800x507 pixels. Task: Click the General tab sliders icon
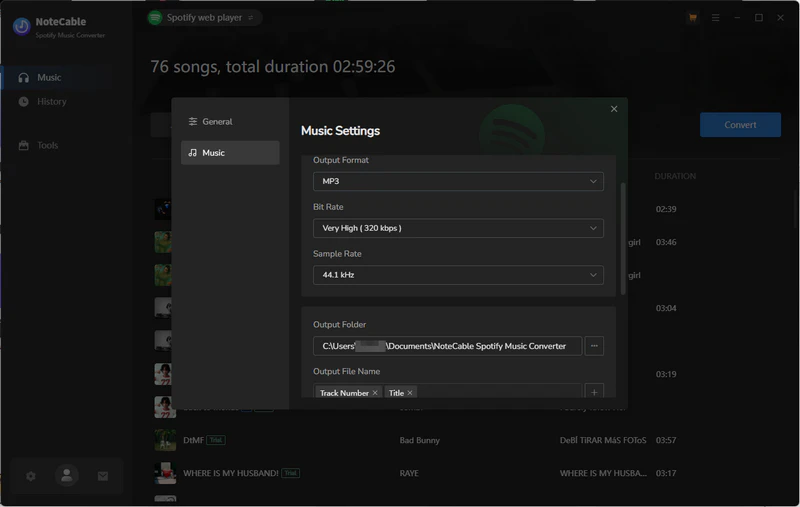[193, 121]
